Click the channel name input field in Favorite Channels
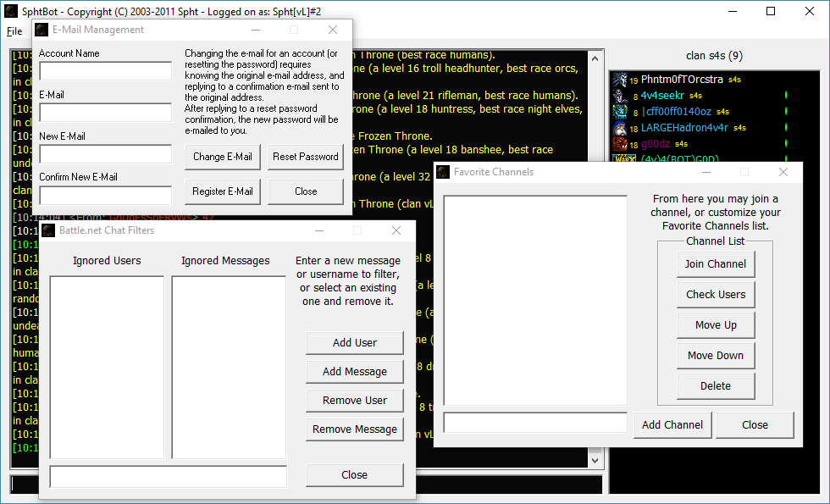Viewport: 830px width, 504px height. (535, 423)
